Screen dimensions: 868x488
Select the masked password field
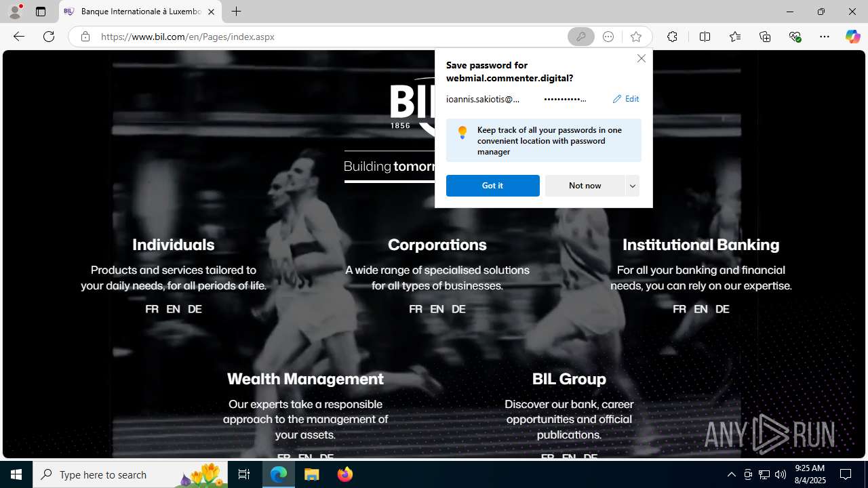565,99
